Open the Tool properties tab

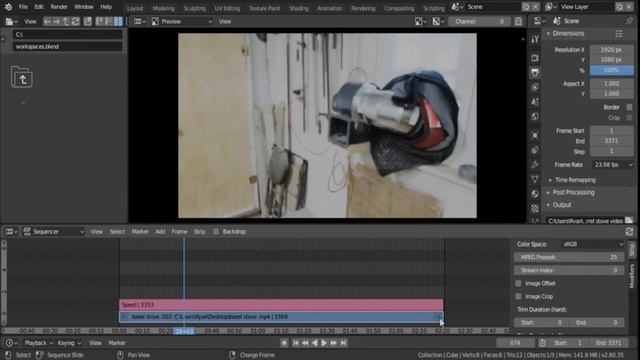pos(535,39)
